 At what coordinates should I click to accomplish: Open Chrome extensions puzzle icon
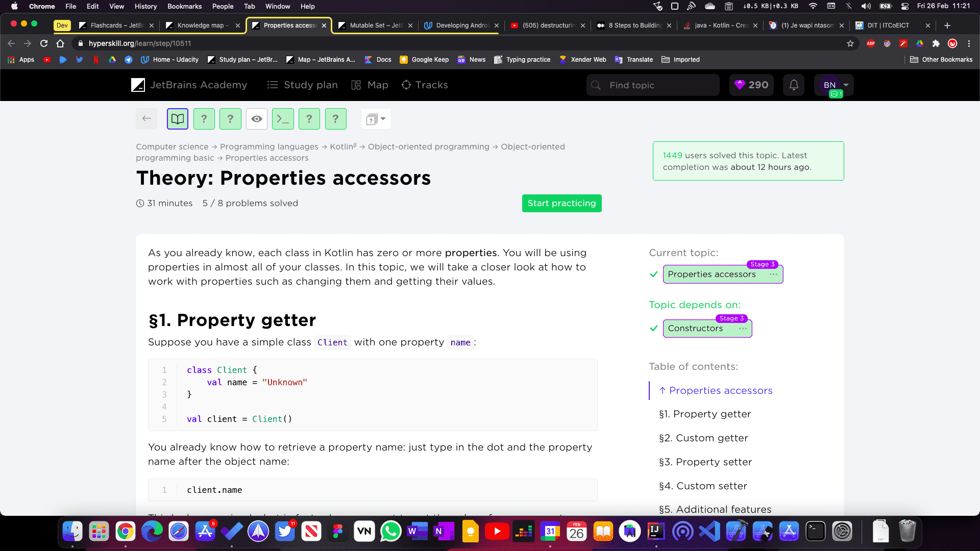[x=936, y=43]
